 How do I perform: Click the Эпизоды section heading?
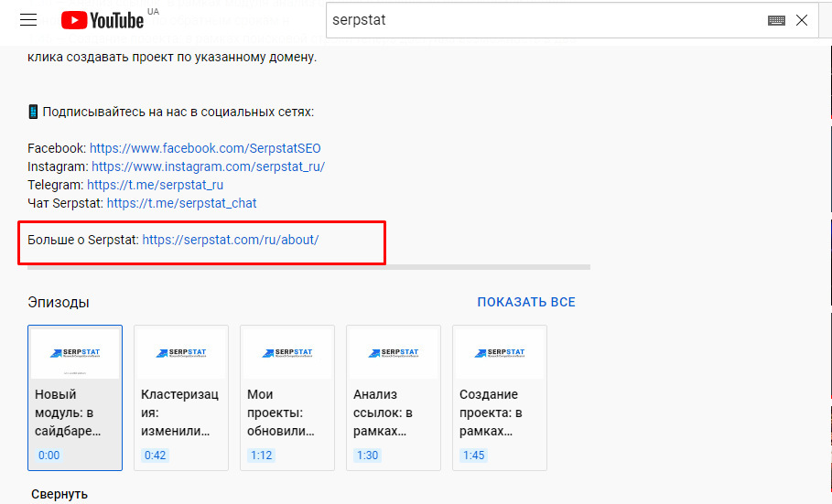pos(59,303)
